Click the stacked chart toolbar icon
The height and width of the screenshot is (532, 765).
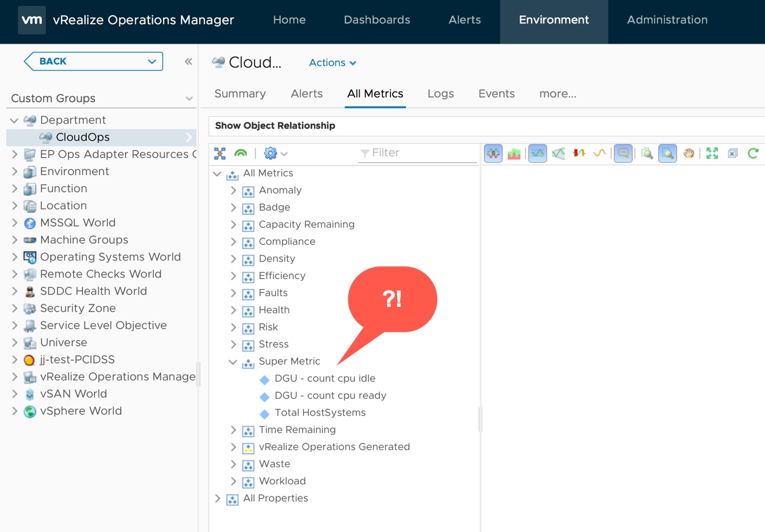coord(514,153)
